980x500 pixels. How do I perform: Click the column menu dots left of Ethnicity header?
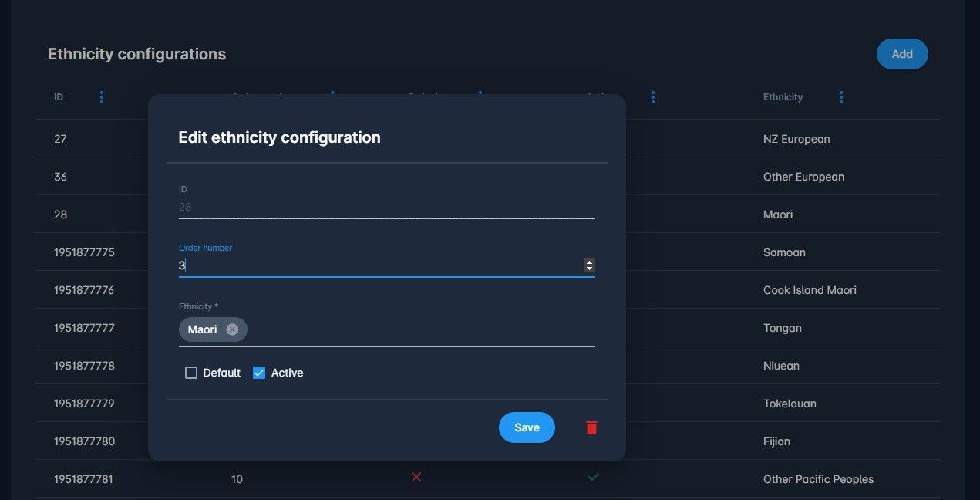653,97
